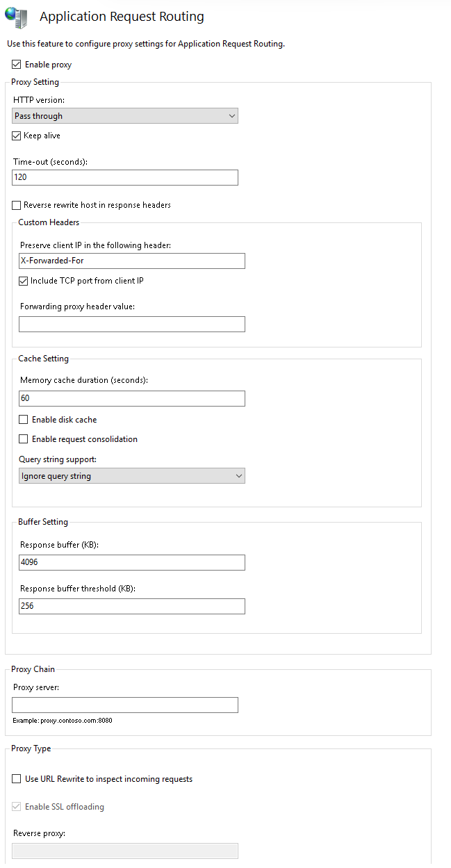Enable Reverse rewrite host in response headers
The width and height of the screenshot is (451, 868).
[17, 205]
